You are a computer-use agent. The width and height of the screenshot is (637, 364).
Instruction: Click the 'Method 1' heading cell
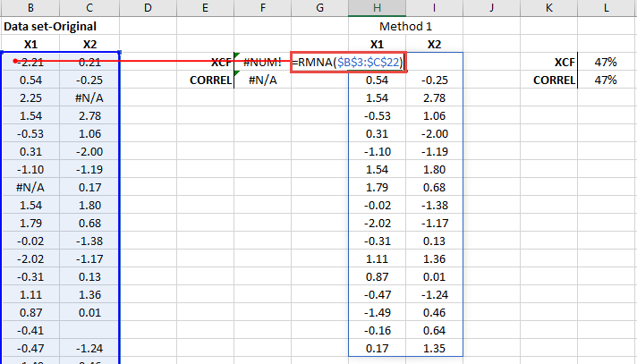pyautogui.click(x=405, y=26)
